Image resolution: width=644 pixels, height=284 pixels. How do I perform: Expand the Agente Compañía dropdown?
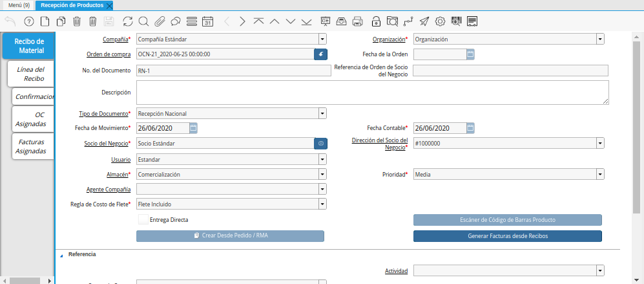(x=322, y=189)
